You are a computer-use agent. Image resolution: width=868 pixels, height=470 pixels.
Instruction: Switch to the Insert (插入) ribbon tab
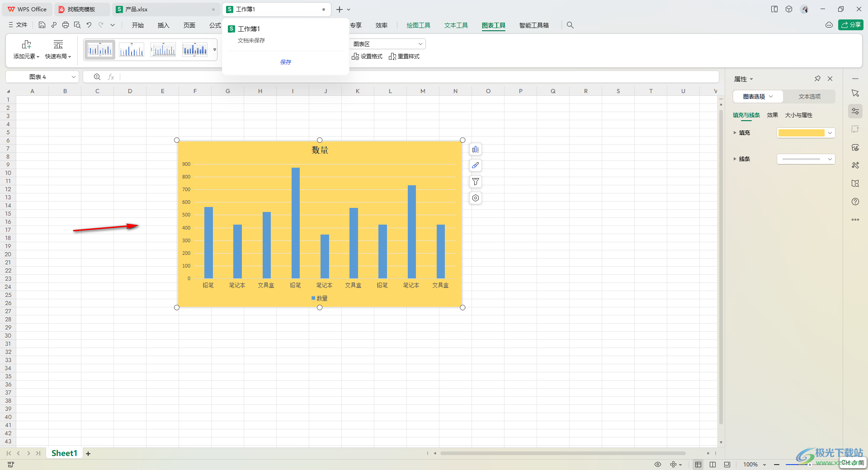(163, 25)
